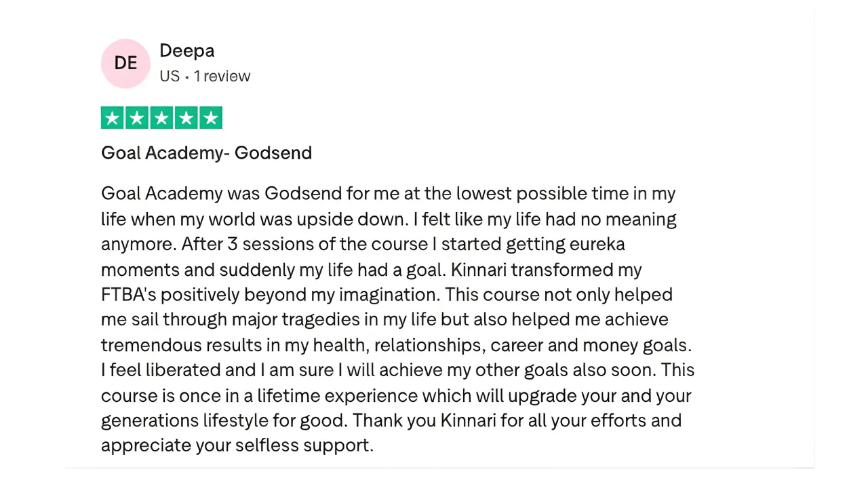Click the pink DE avatar circle
The width and height of the screenshot is (868, 488).
(x=125, y=64)
